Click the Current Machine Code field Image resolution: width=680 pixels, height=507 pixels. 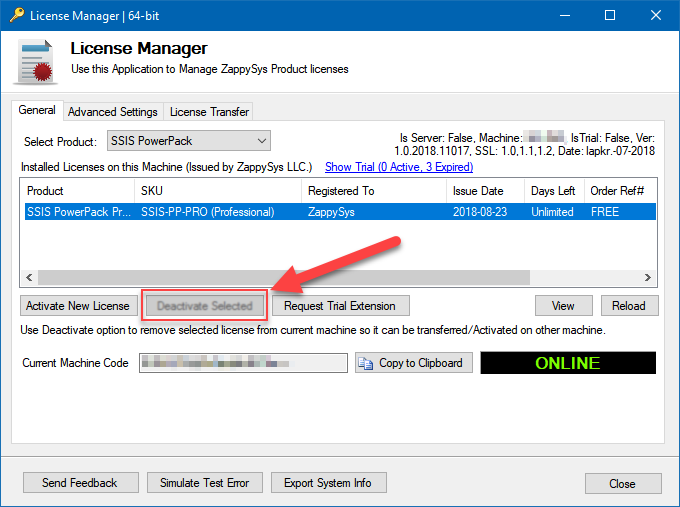click(243, 363)
